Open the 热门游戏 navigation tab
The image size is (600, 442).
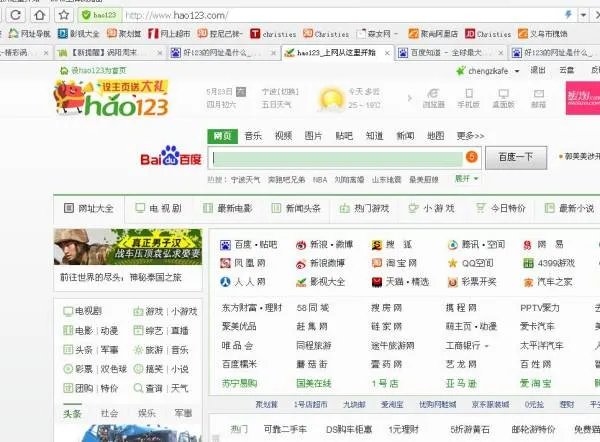[364, 209]
